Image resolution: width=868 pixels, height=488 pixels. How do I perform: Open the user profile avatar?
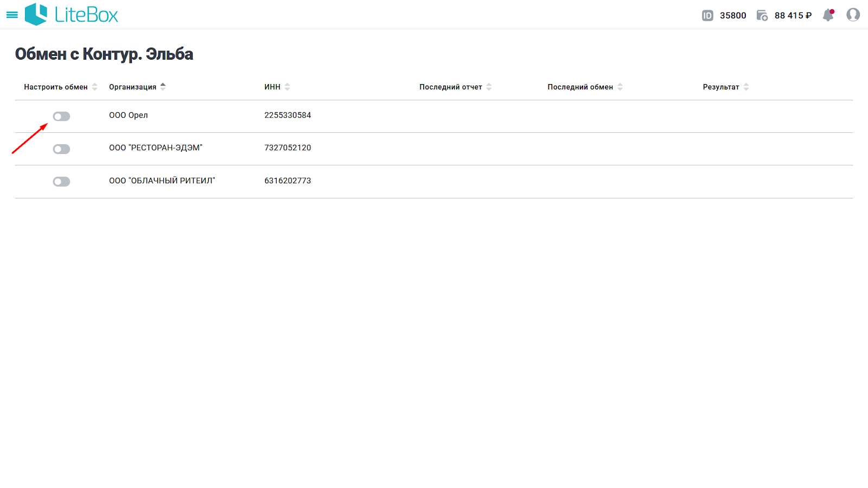click(x=853, y=15)
